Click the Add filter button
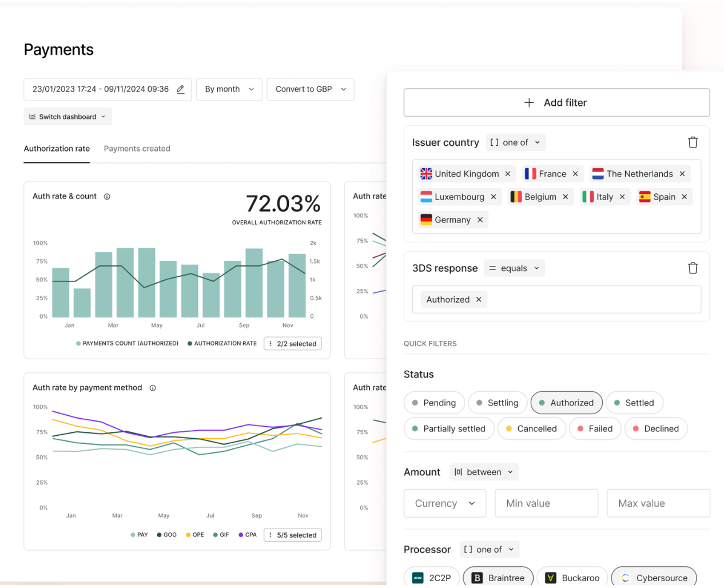 [x=556, y=103]
